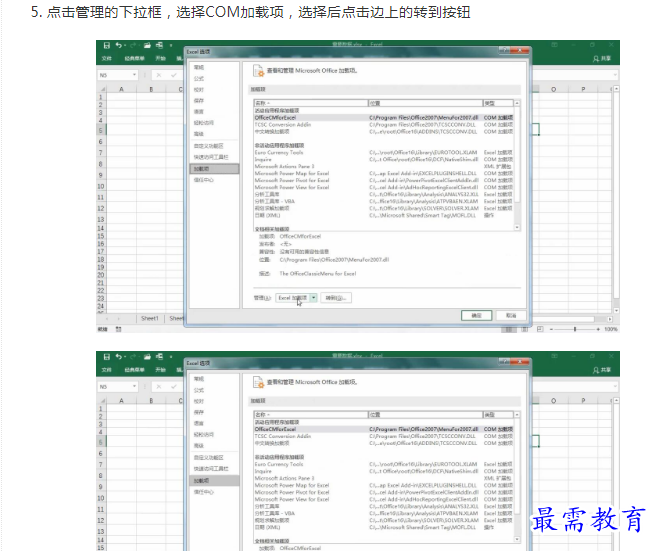Select 常规 in second options dialog sidebar
654x551 pixels.
[x=199, y=379]
